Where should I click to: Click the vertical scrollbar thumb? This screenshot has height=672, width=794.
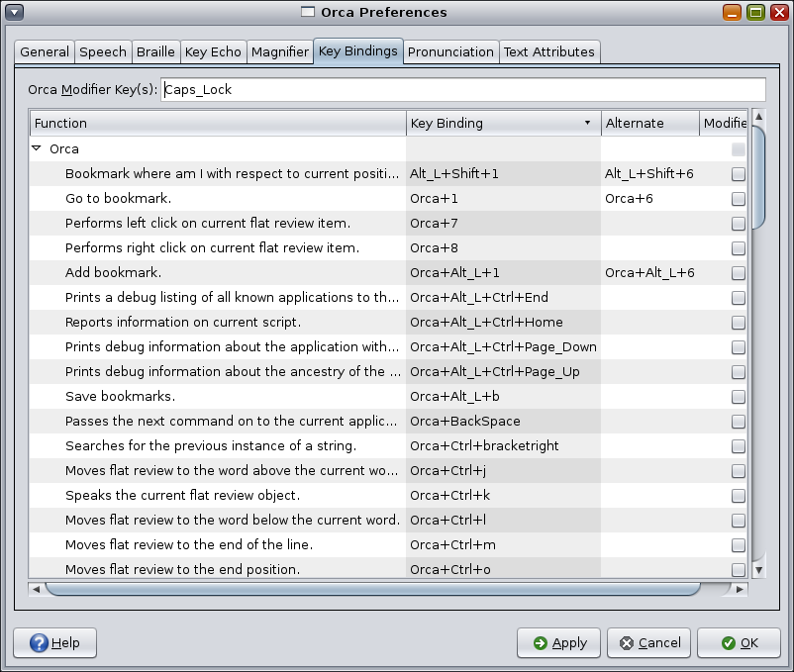[x=758, y=177]
